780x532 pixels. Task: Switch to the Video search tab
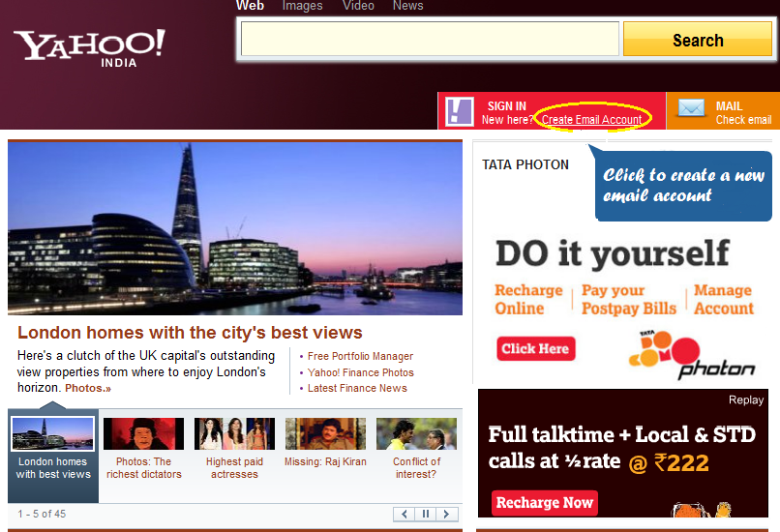pyautogui.click(x=358, y=6)
